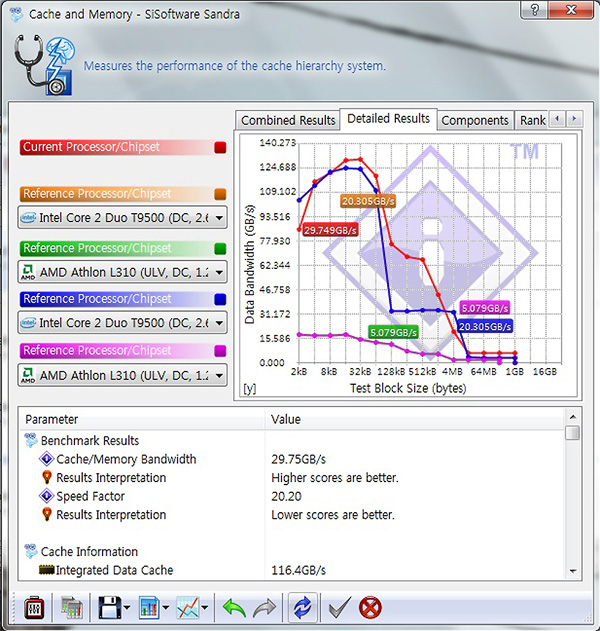Click the 'Higher scores are better.' text
This screenshot has height=631, width=600.
[335, 478]
